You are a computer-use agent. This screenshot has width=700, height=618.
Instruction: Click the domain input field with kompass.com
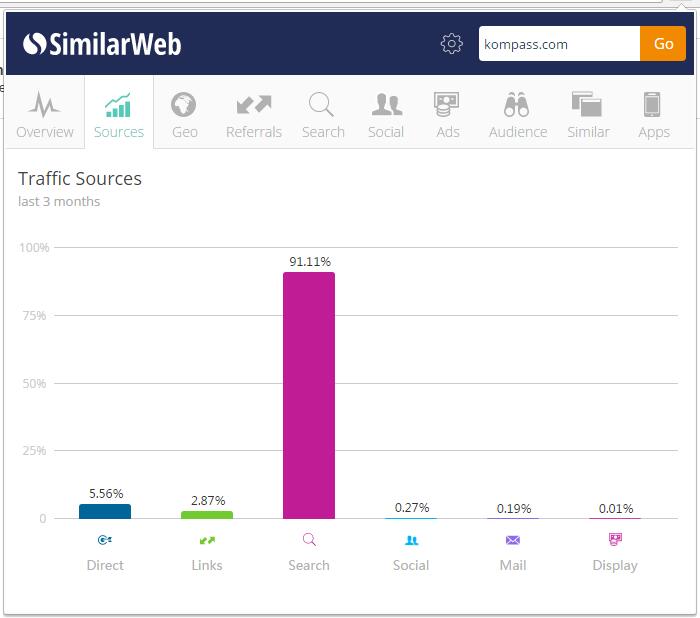(558, 44)
